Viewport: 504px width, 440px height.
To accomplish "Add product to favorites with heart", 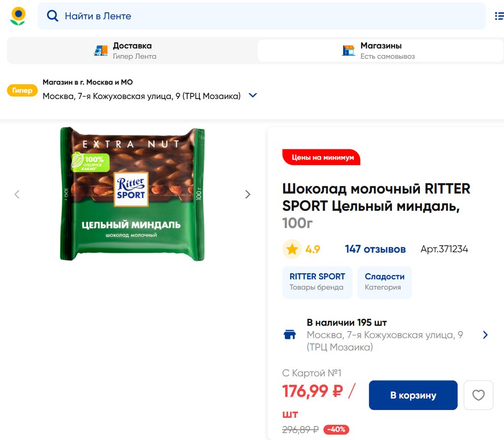I will [478, 395].
